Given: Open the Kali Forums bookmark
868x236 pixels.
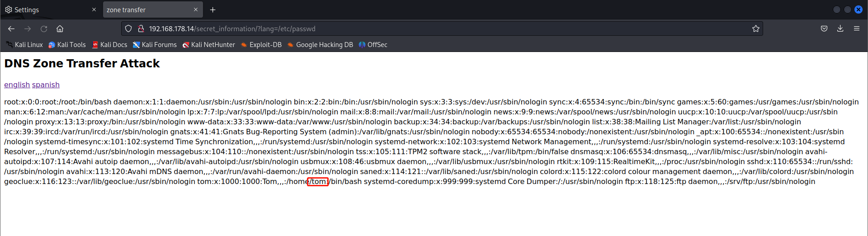Looking at the screenshot, I should click(x=155, y=45).
